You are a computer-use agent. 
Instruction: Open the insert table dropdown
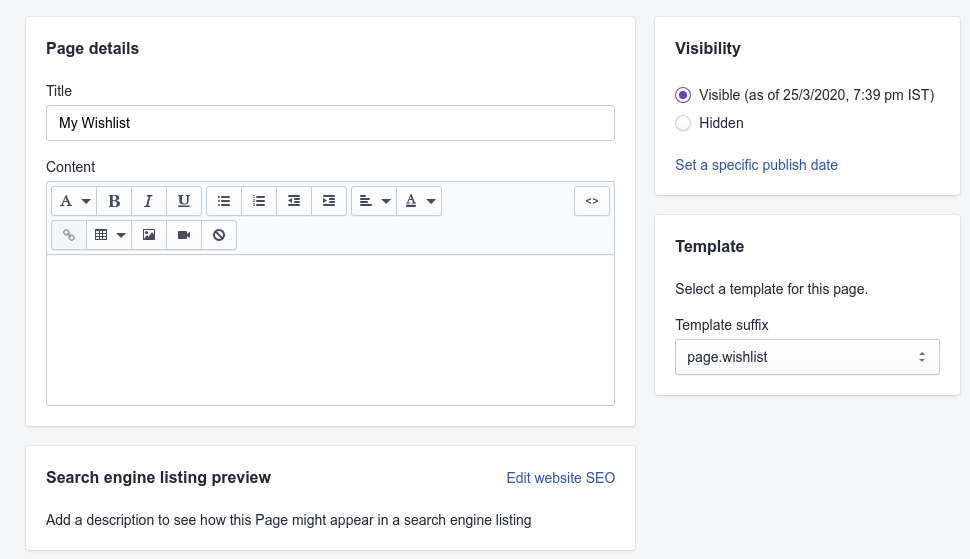pyautogui.click(x=109, y=235)
